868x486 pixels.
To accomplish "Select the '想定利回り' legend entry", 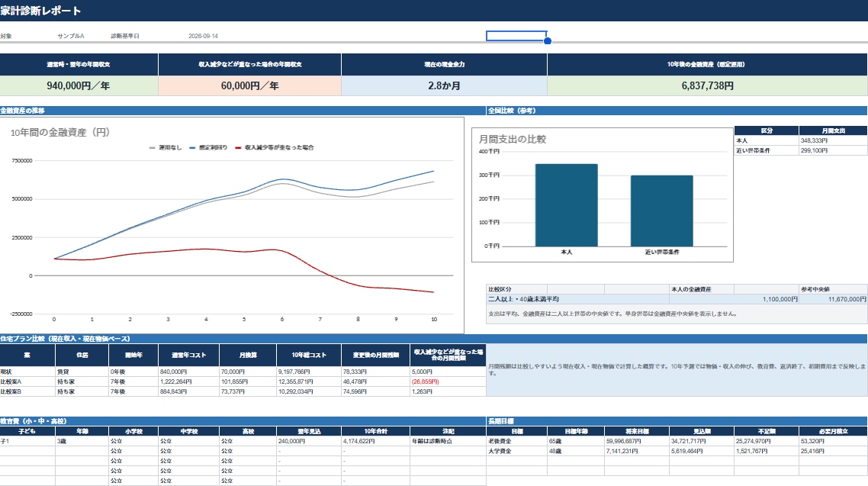I will (x=208, y=148).
